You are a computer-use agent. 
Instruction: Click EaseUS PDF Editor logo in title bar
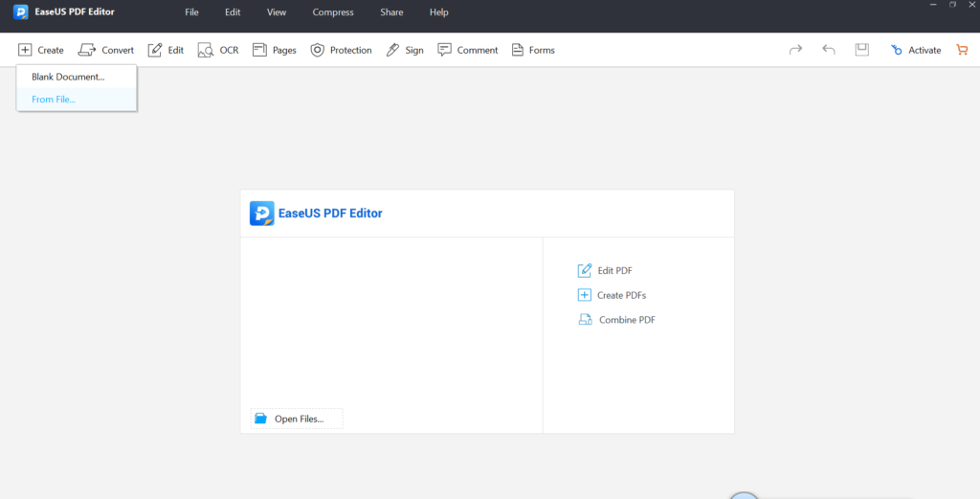[x=21, y=11]
